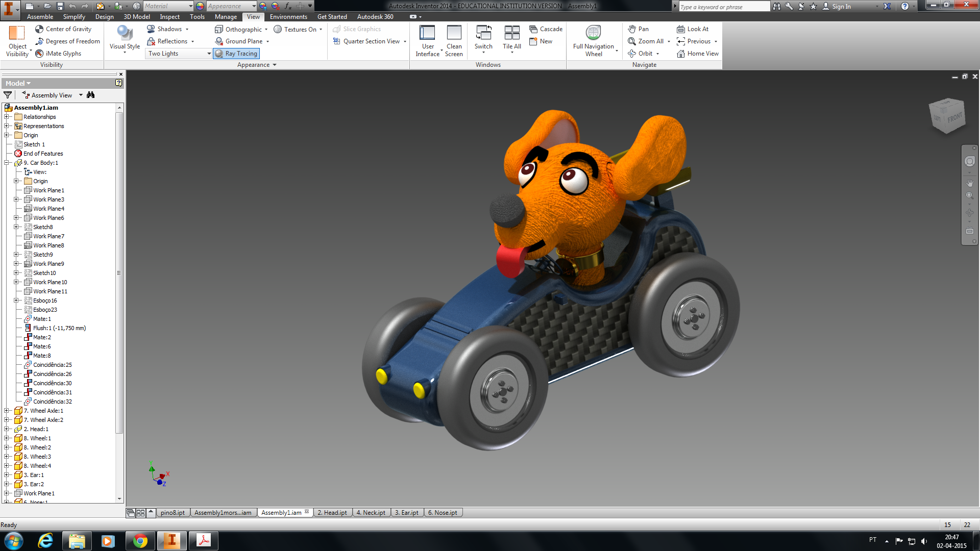Open the Material selector box
The image size is (980, 551).
coord(167,6)
